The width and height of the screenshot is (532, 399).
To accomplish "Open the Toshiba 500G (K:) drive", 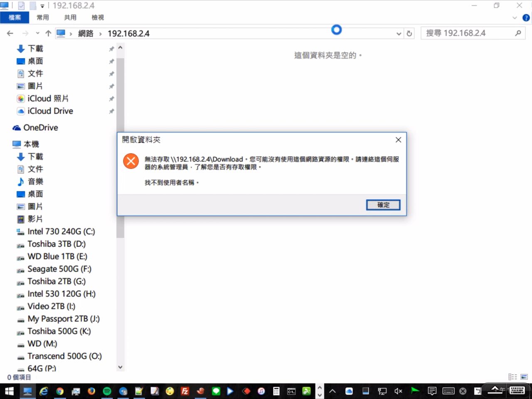I will pos(59,331).
